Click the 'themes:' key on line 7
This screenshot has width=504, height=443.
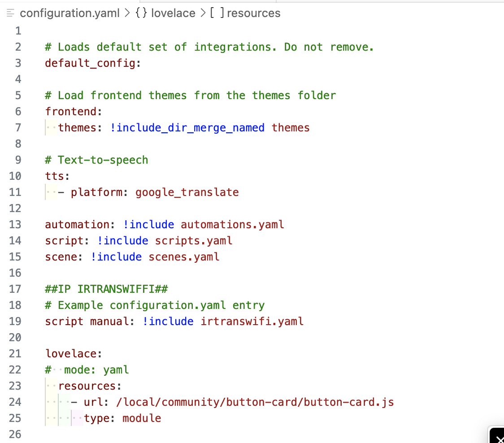(80, 128)
